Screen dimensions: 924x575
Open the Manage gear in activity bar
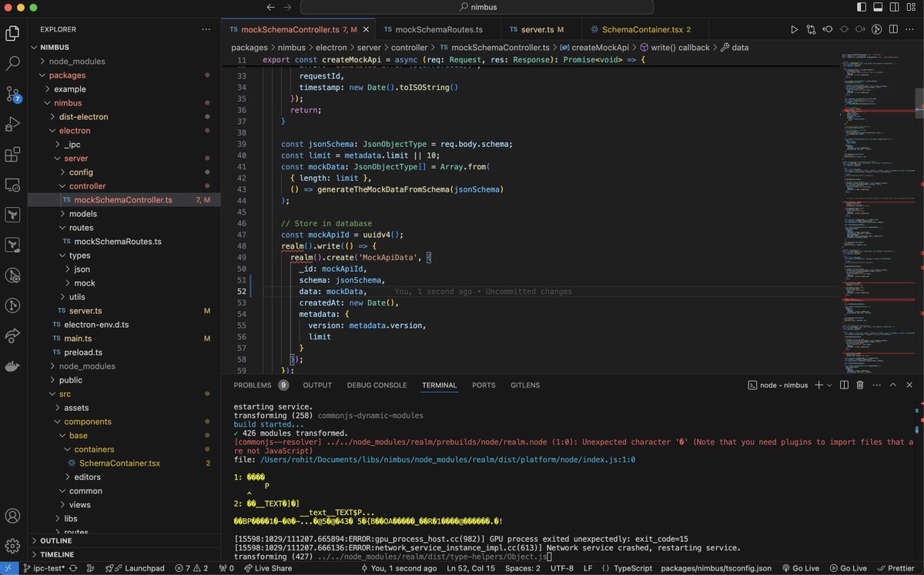[x=13, y=547]
